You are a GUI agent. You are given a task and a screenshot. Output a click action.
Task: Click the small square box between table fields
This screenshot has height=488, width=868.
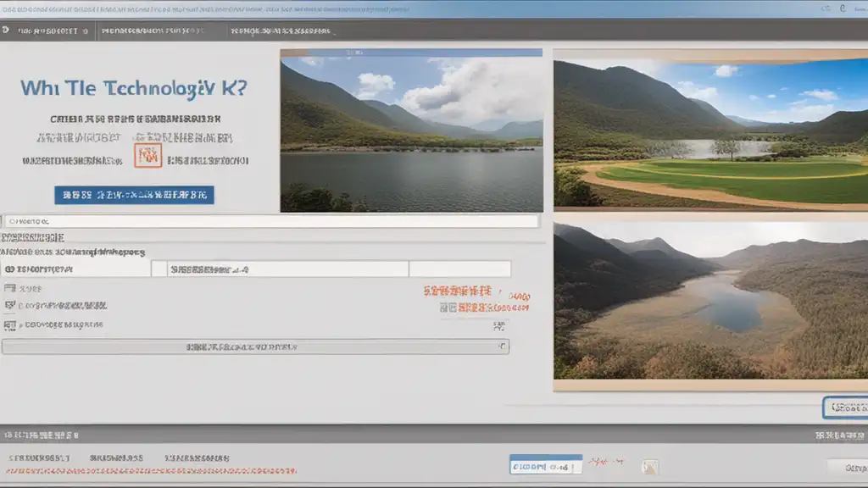coord(159,269)
